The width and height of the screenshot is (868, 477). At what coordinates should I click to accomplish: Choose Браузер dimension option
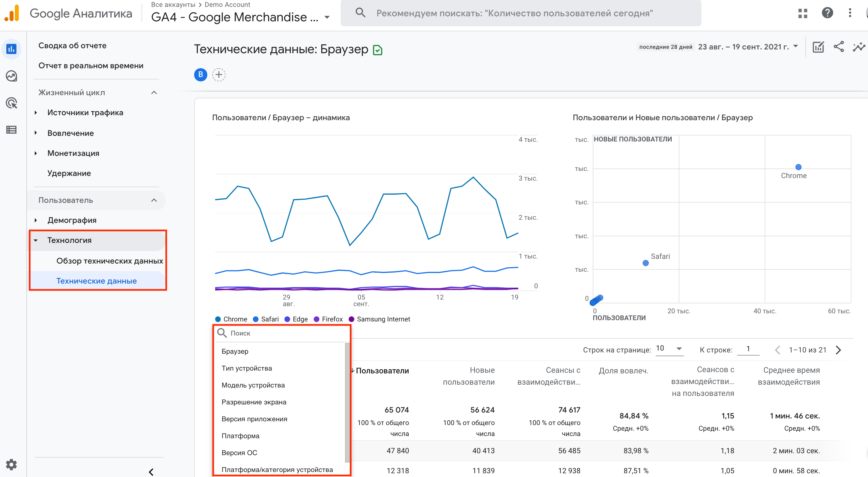pos(235,351)
